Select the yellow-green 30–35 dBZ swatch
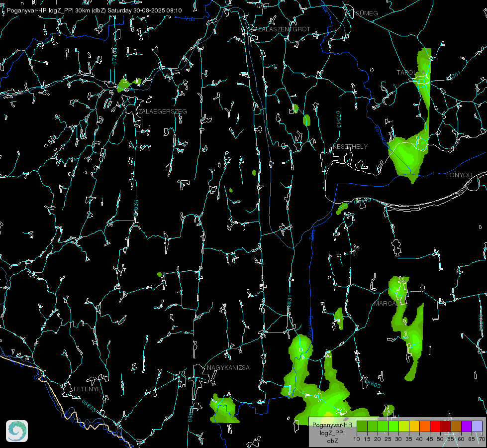The height and width of the screenshot is (448, 487). tap(404, 426)
